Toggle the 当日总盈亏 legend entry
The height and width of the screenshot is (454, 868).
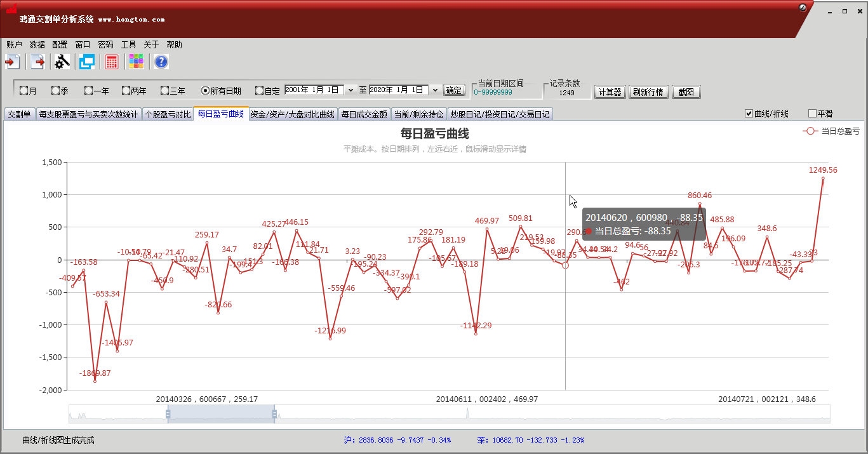pos(831,131)
